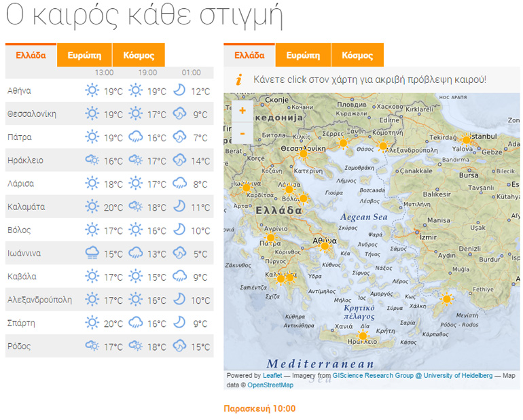Click the map zoom in plus button
Viewport: 523px width, 420px height.
[x=242, y=111]
